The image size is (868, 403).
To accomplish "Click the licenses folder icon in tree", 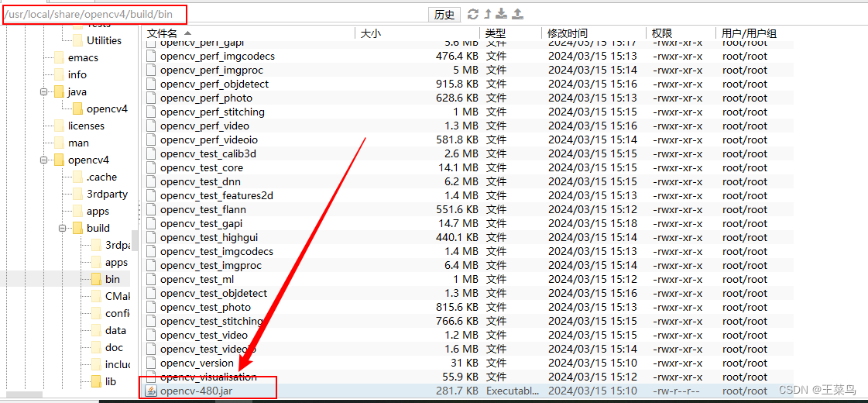I will point(59,126).
